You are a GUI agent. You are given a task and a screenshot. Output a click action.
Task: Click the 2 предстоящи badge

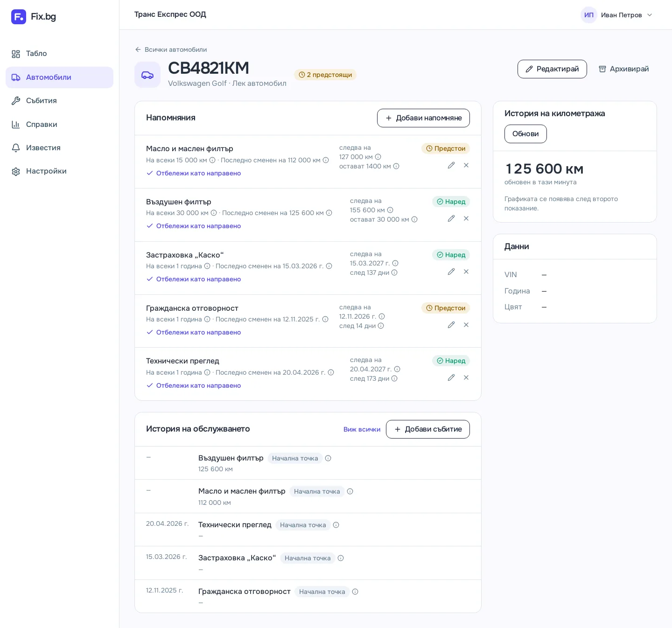click(x=325, y=75)
